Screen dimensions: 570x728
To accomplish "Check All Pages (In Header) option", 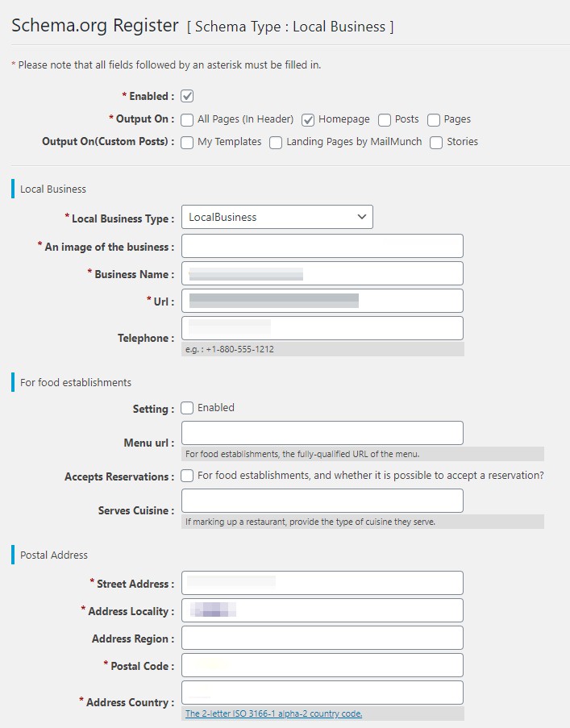I will point(187,120).
